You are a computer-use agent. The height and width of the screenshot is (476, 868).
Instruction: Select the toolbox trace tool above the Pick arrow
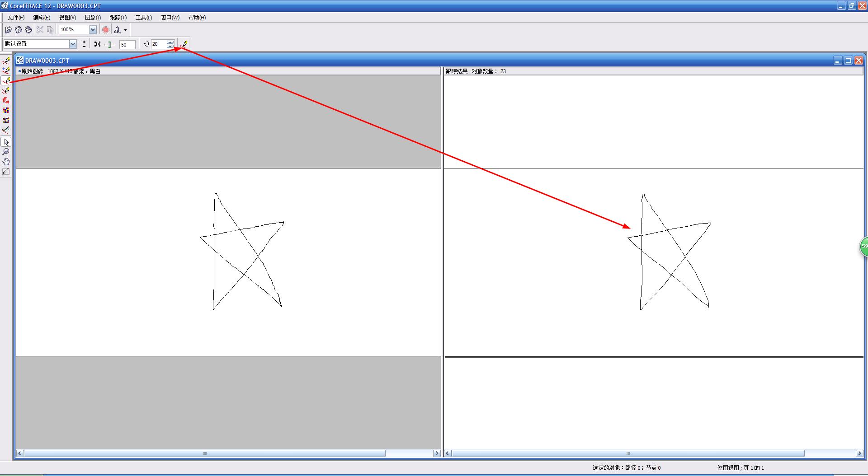pos(6,131)
